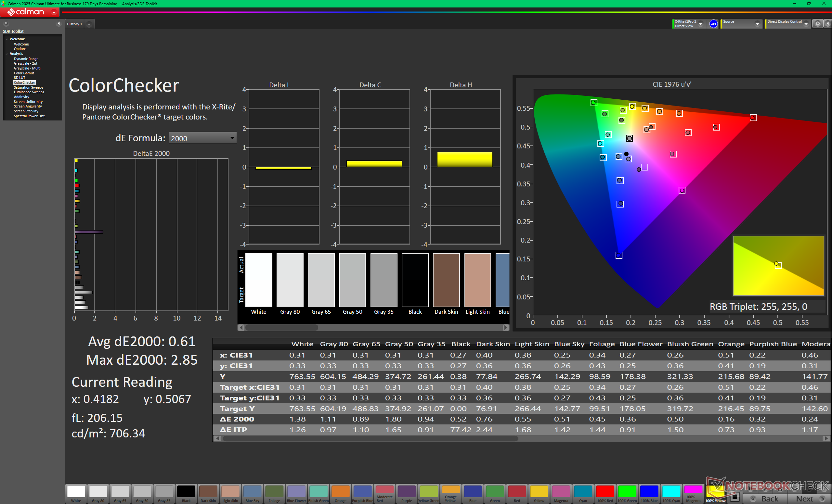This screenshot has height=504, width=832.
Task: Select the Blue Flower patch button
Action: [x=296, y=494]
